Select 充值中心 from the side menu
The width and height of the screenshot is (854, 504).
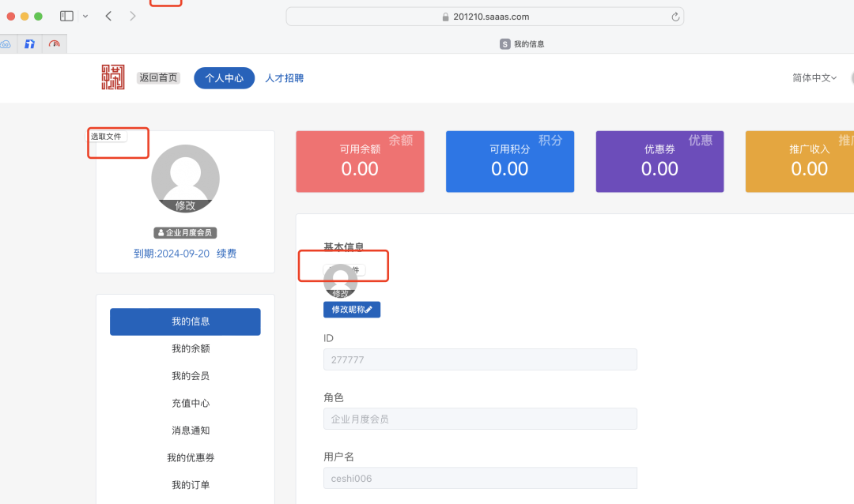click(191, 403)
